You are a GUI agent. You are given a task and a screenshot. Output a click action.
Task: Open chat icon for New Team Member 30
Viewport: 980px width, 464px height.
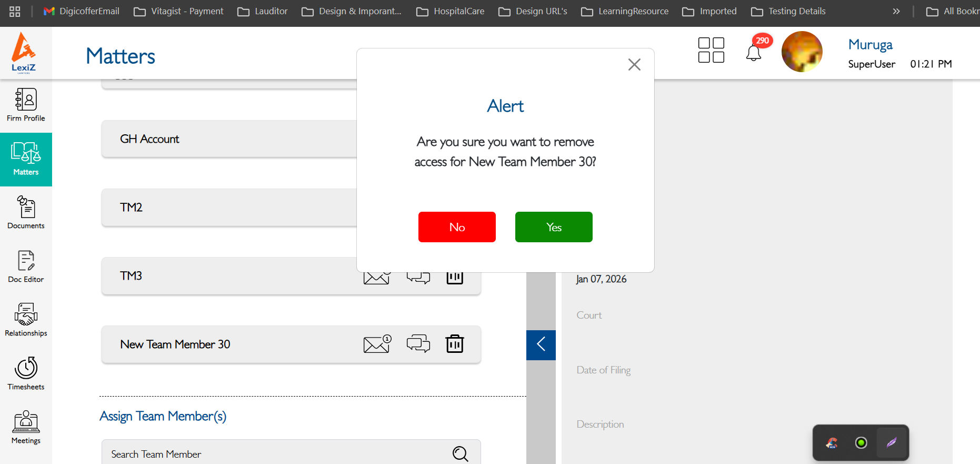click(418, 344)
